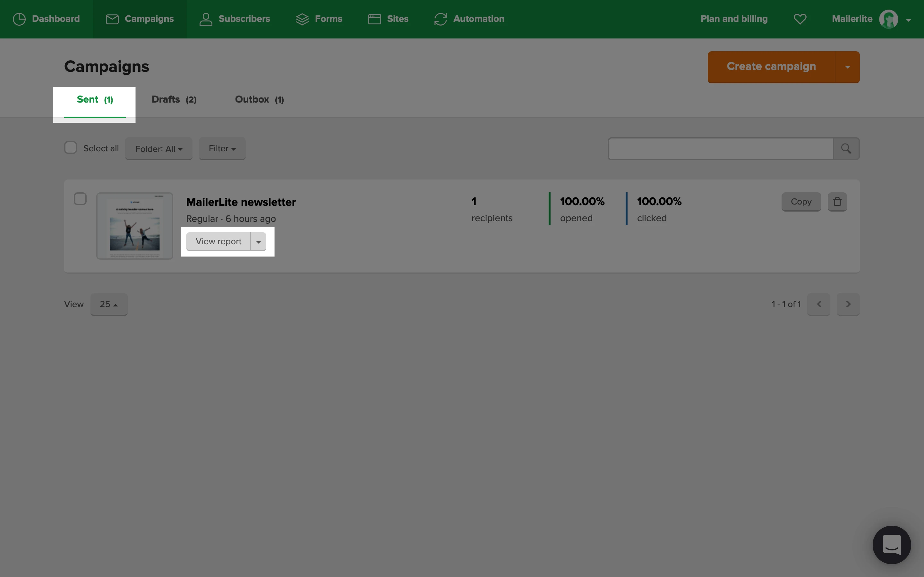
Task: Open the Create campaign dropdown arrow
Action: [x=847, y=67]
